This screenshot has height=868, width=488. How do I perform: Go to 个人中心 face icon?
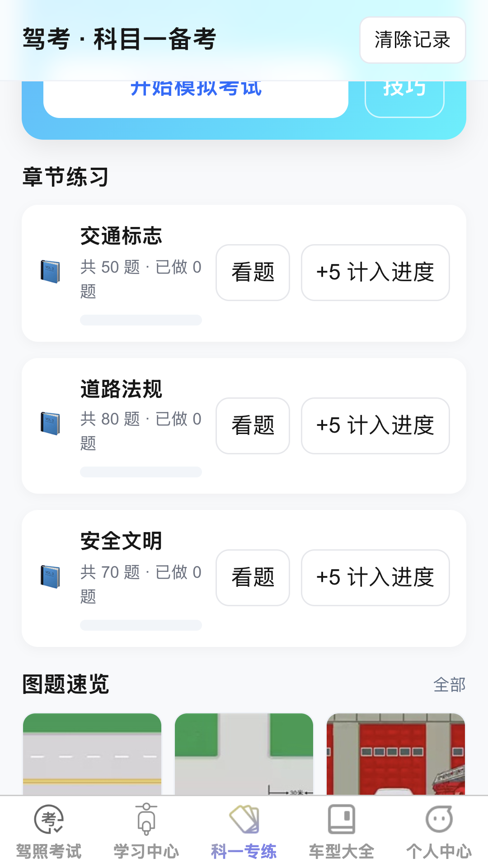click(439, 819)
